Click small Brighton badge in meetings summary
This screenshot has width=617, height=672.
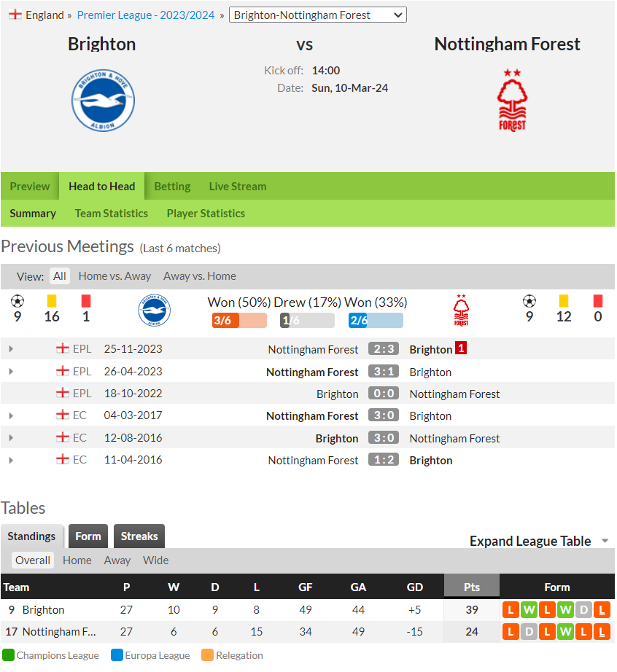click(155, 310)
